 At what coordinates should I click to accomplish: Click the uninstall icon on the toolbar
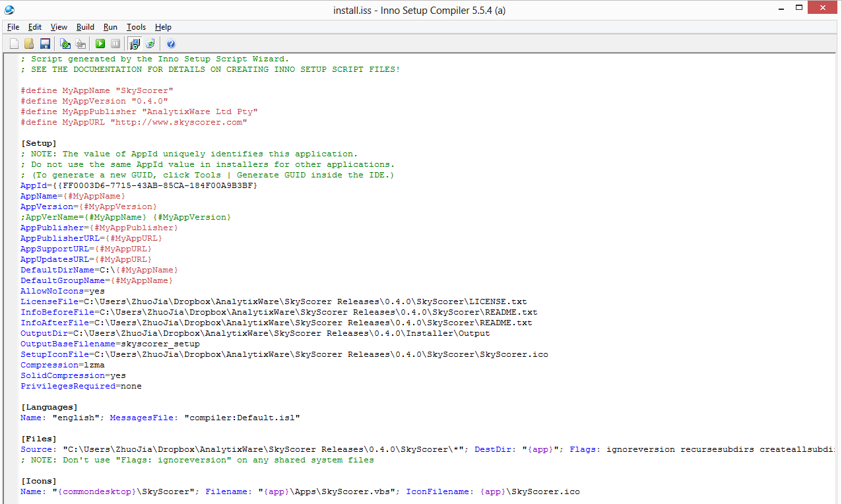(151, 44)
